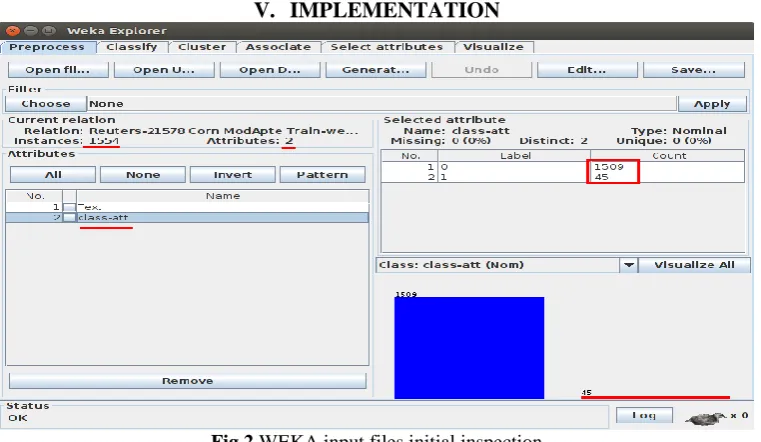The image size is (761, 442).
Task: Tick the checkbox for class-att attribute
Action: click(69, 218)
